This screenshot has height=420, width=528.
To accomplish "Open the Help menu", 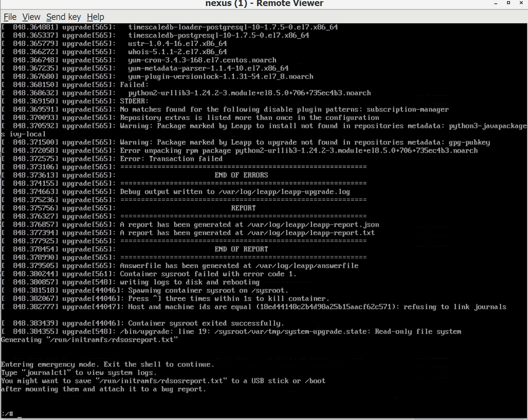I will [95, 16].
